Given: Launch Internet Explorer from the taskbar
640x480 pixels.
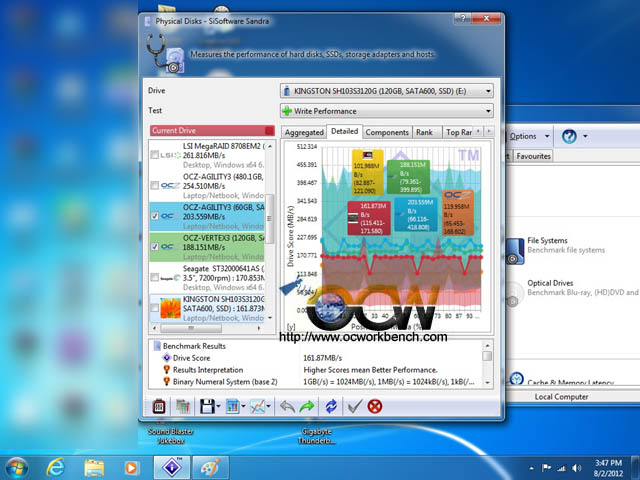Looking at the screenshot, I should point(55,467).
